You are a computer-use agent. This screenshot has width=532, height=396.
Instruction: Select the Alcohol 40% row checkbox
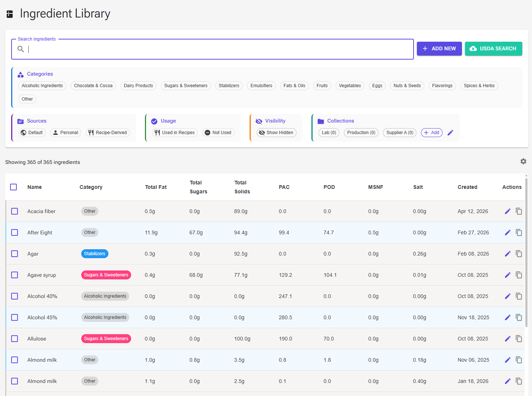tap(15, 296)
